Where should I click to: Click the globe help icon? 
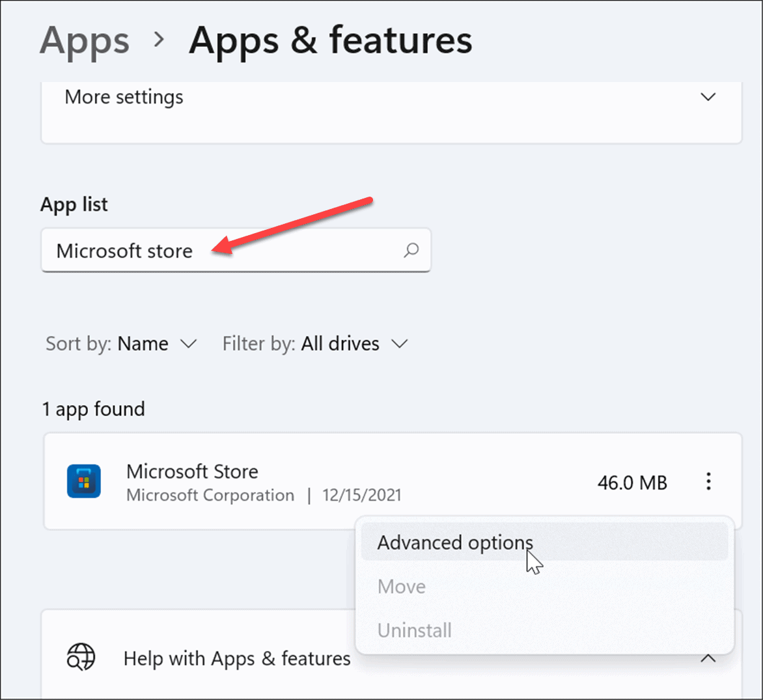click(81, 657)
